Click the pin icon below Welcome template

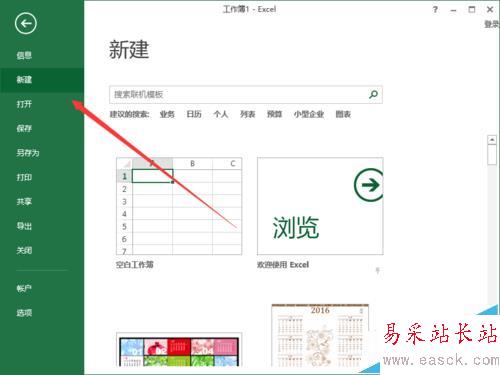[x=378, y=270]
